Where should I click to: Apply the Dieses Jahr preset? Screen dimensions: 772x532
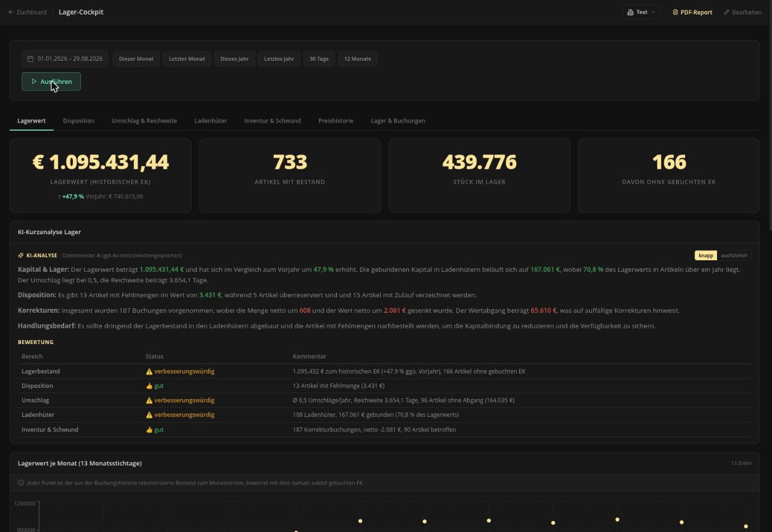point(234,59)
